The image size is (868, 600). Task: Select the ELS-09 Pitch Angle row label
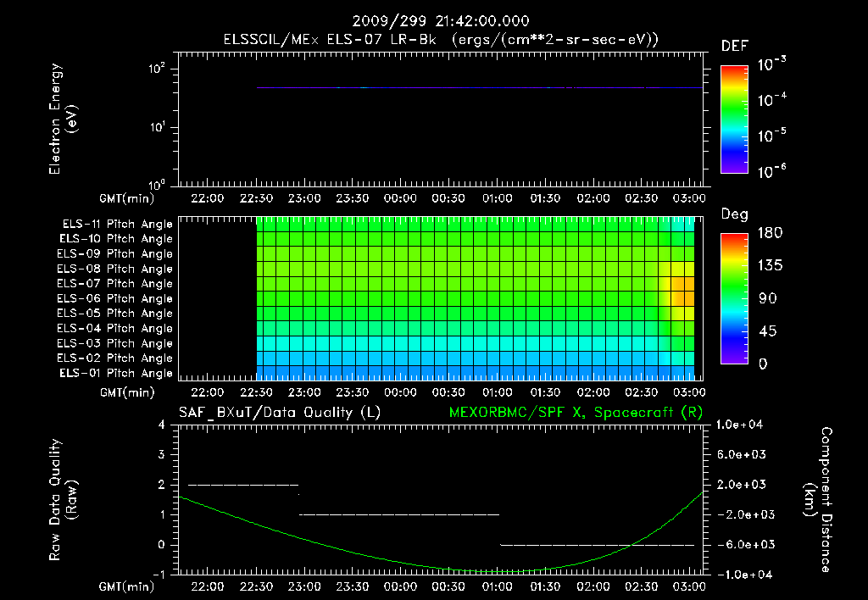[115, 254]
